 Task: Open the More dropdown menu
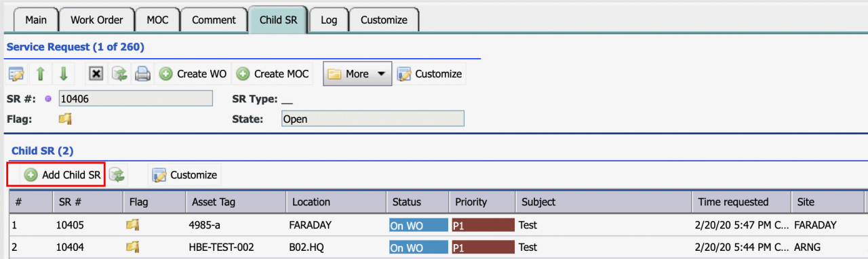click(x=357, y=74)
